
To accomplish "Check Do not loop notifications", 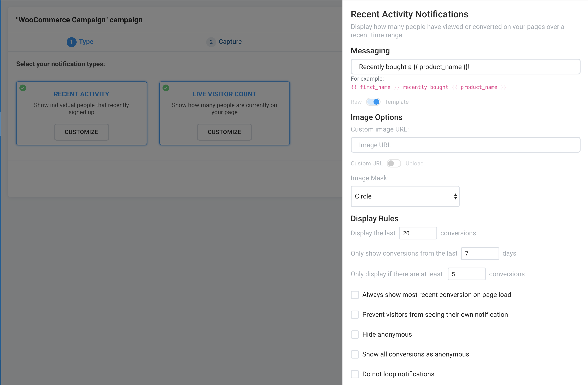I will tap(355, 374).
